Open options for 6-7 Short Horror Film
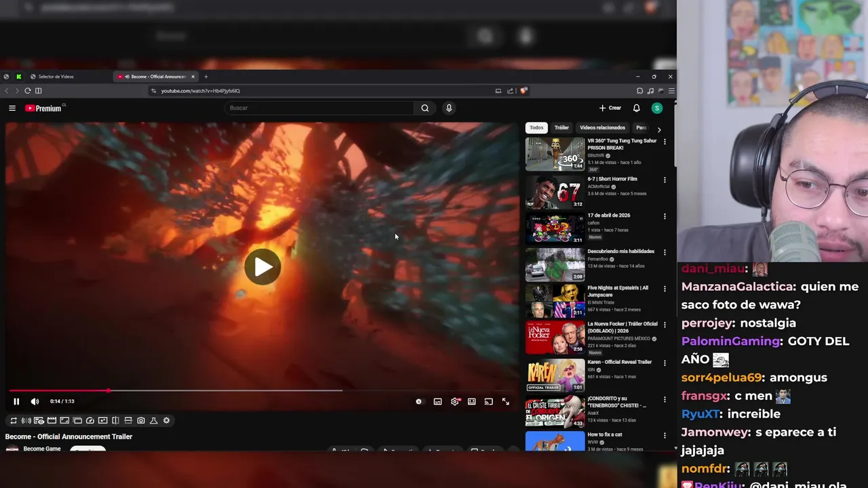The width and height of the screenshot is (868, 488). coord(665,180)
